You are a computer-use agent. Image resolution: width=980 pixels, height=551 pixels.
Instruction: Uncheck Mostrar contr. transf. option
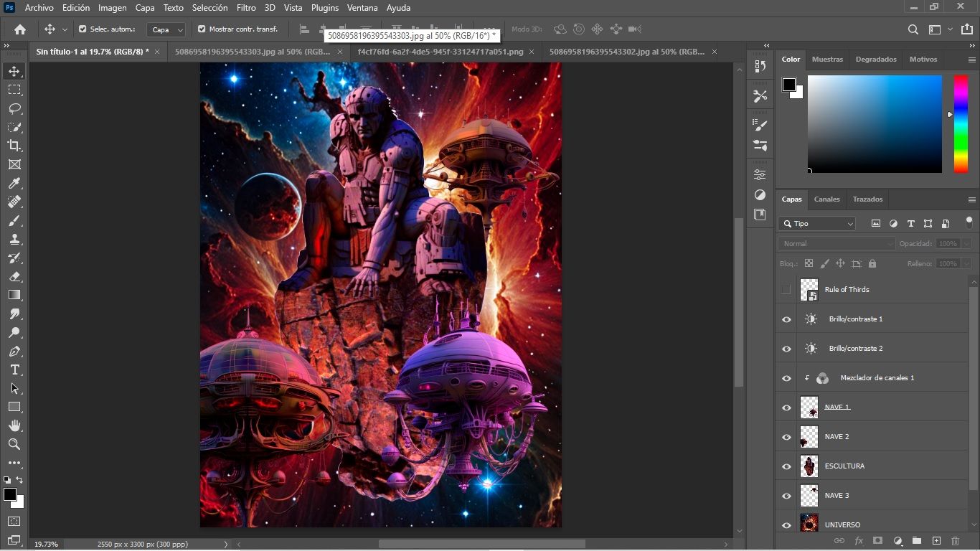202,29
